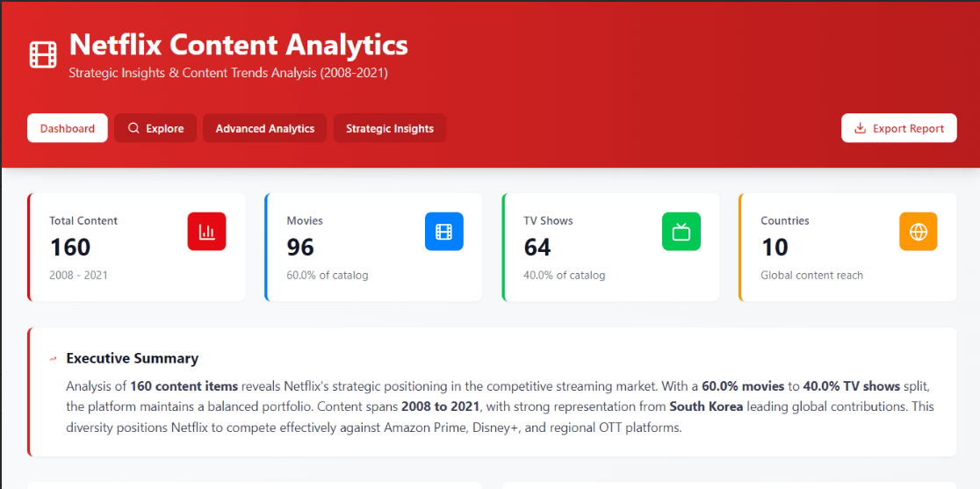Click the orange globe Countries icon
Viewport: 980px width, 489px height.
click(x=919, y=232)
